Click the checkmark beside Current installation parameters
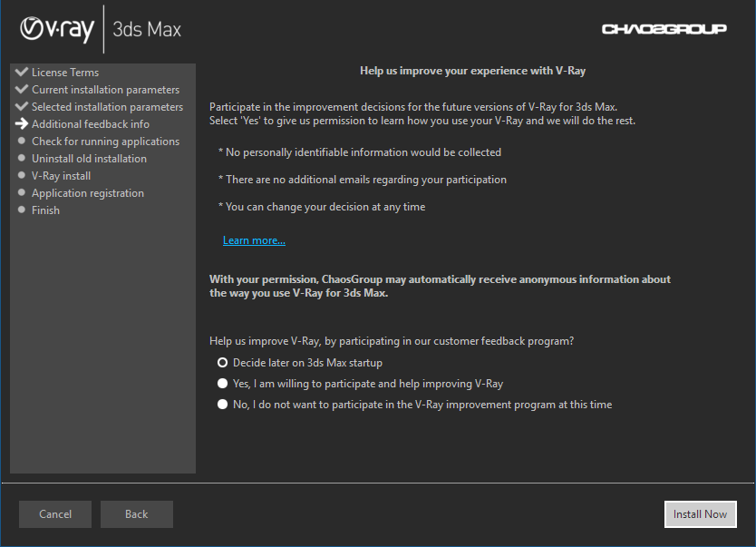The width and height of the screenshot is (756, 547). tap(22, 89)
